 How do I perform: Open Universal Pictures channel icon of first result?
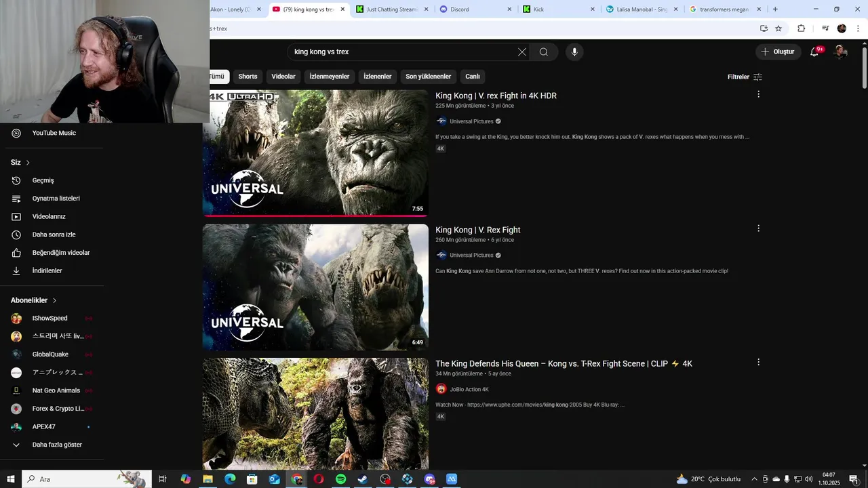[x=441, y=121]
